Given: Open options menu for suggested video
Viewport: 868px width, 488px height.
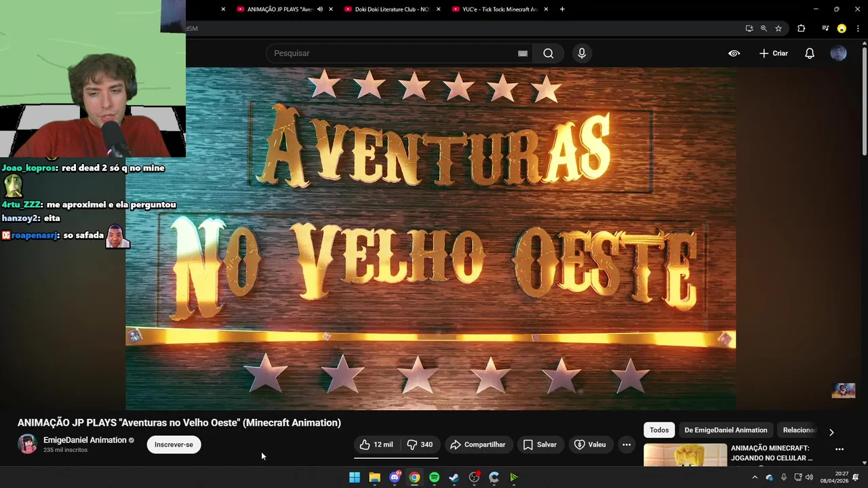Looking at the screenshot, I should pos(840,449).
